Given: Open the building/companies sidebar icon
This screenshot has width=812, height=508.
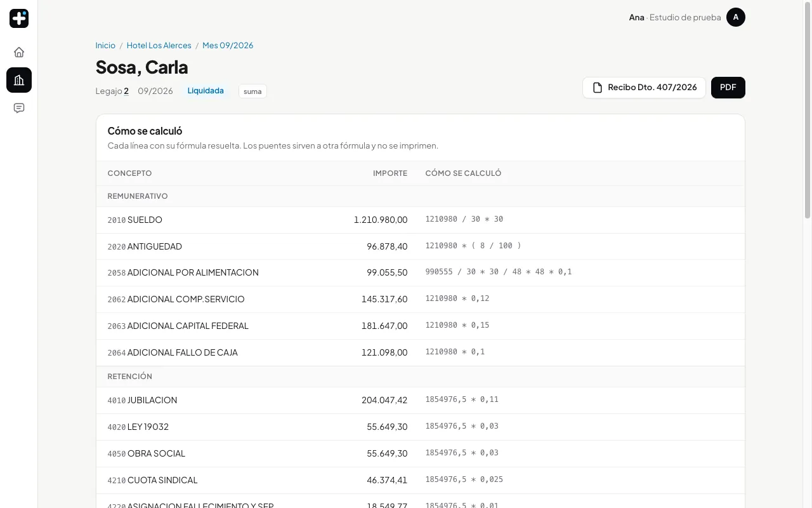Looking at the screenshot, I should point(19,80).
